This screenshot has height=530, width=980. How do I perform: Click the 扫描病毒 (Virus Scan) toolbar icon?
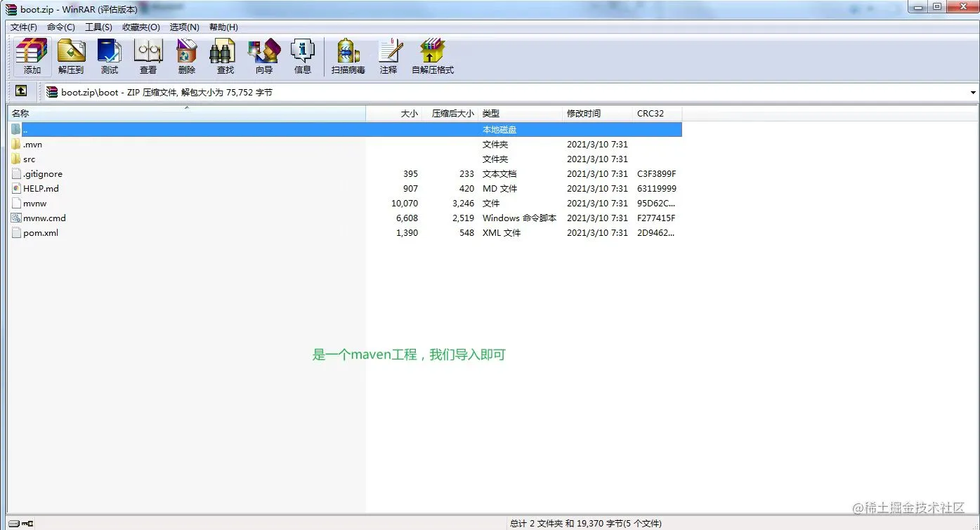[x=348, y=56]
